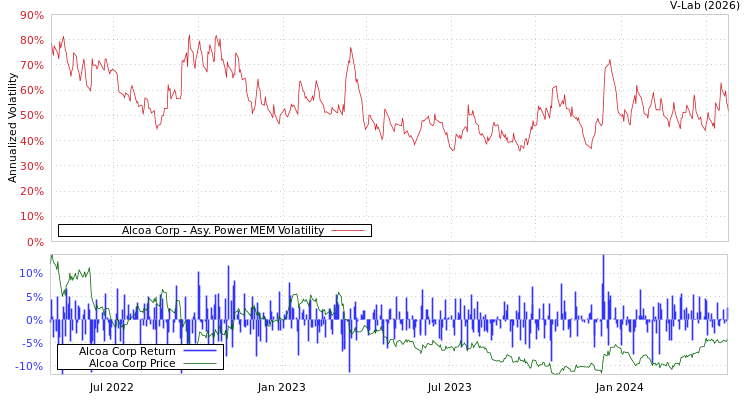Click the 20% label on the volatility axis

pyautogui.click(x=31, y=191)
